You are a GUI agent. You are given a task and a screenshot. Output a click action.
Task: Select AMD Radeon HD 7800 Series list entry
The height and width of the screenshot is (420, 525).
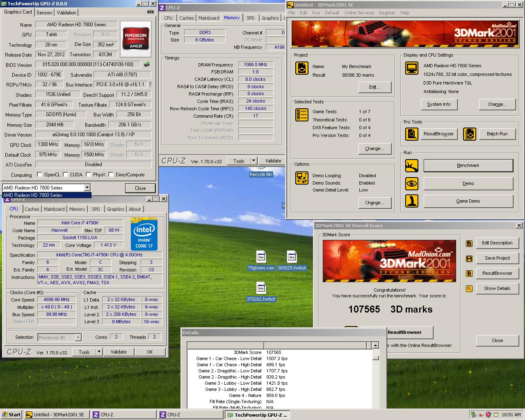click(47, 195)
